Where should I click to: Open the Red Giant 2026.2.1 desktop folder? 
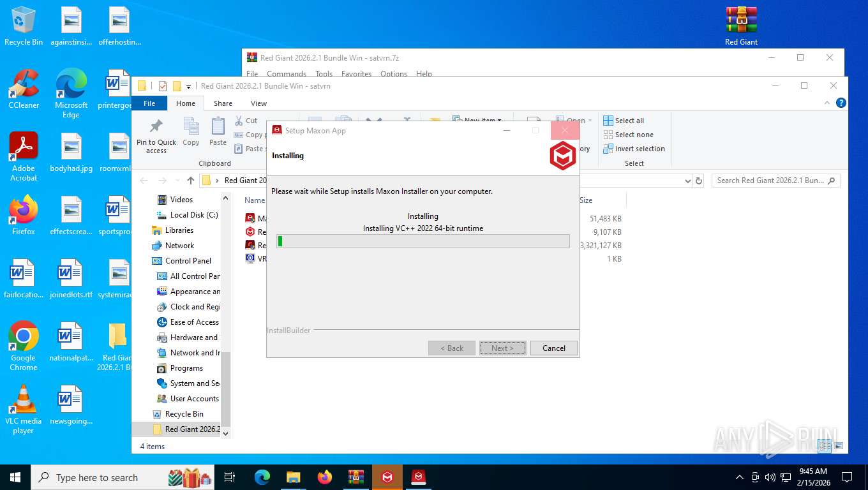(x=118, y=346)
